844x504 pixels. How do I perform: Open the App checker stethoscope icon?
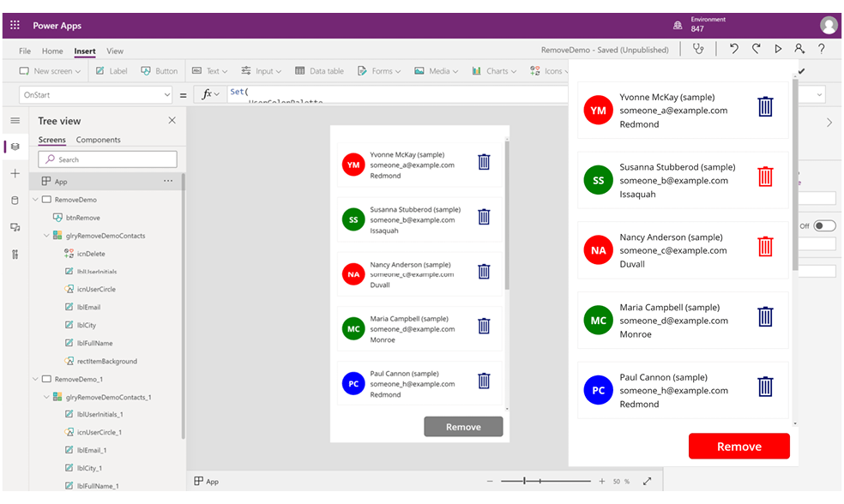click(698, 49)
